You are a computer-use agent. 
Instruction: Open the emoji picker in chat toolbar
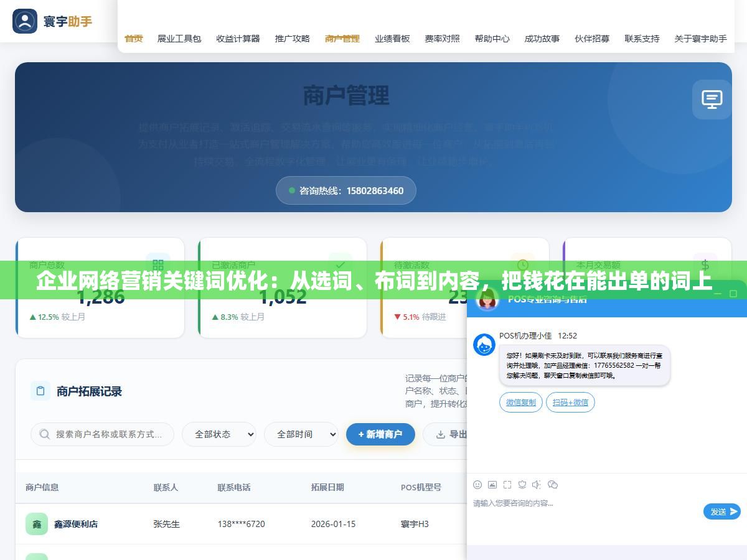477,485
